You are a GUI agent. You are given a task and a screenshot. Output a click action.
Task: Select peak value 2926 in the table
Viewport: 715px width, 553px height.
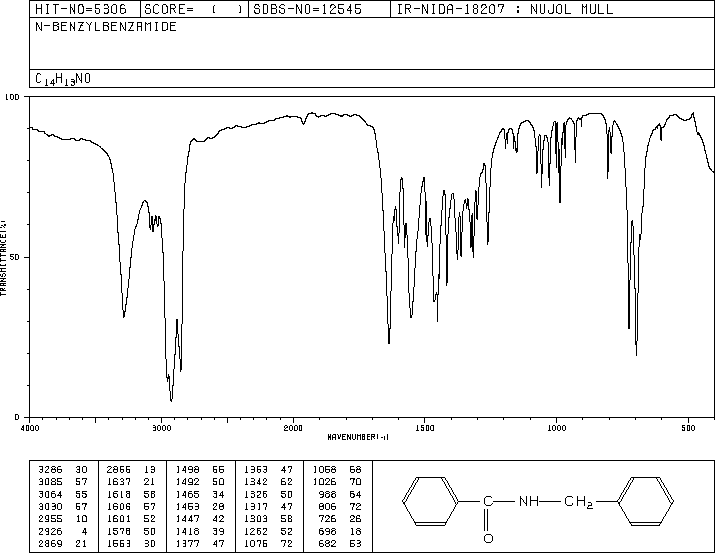pyautogui.click(x=51, y=532)
